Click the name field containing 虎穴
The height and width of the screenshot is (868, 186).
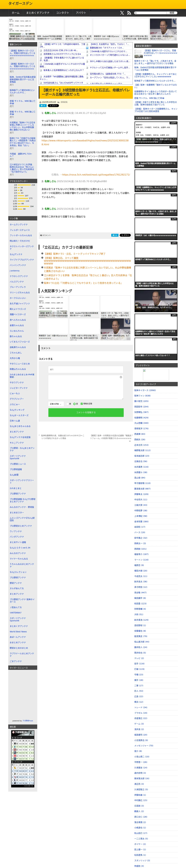pyautogui.click(x=86, y=370)
